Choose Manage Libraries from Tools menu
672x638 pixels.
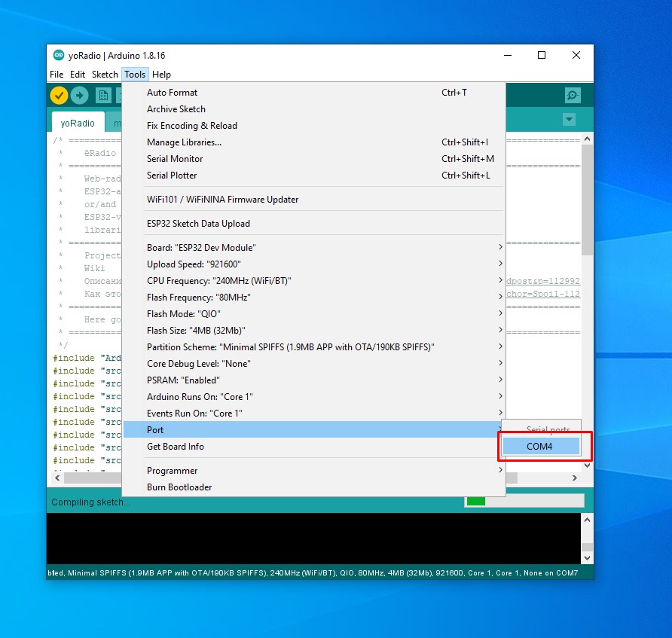(x=184, y=142)
